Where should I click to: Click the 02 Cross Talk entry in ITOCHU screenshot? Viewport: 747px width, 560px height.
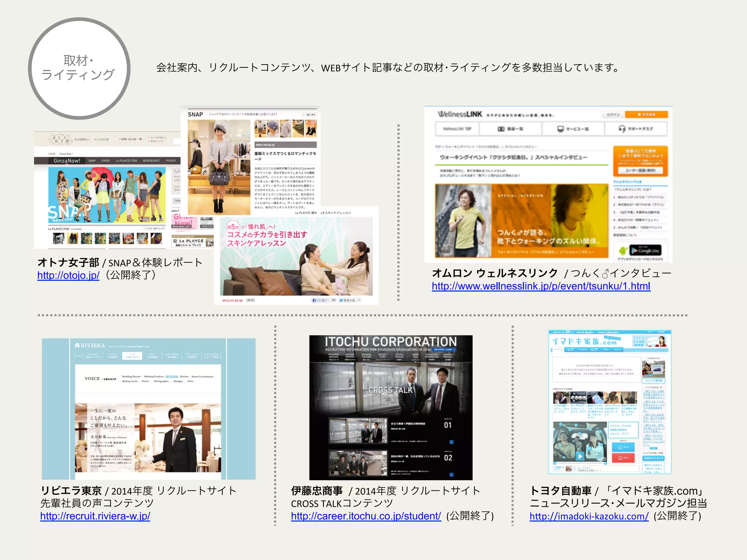click(x=391, y=462)
